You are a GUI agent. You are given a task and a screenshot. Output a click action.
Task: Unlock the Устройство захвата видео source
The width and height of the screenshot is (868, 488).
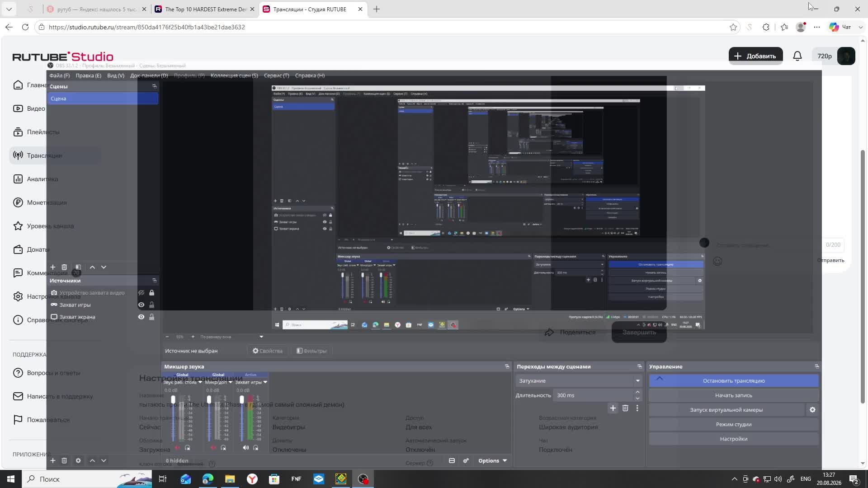pyautogui.click(x=152, y=293)
